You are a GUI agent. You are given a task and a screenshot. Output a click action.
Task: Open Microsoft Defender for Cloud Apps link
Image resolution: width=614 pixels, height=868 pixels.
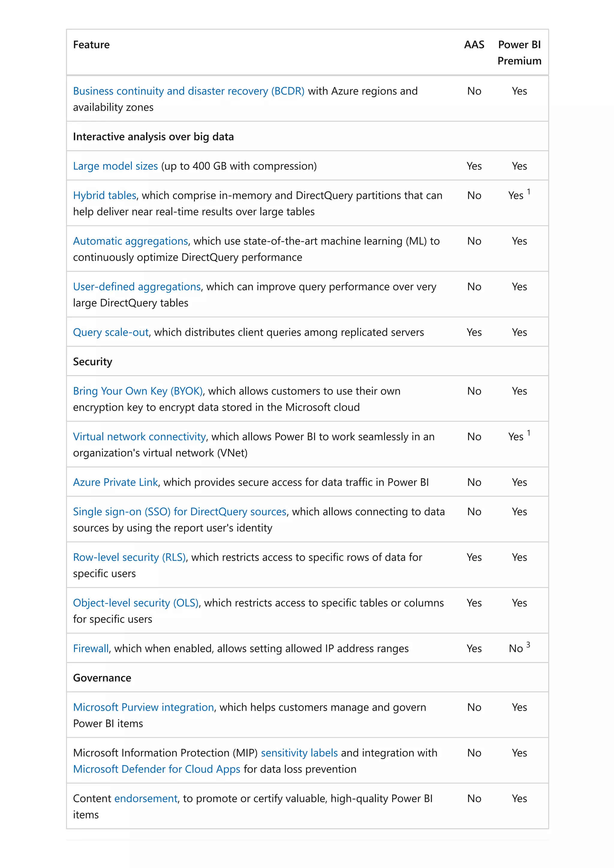point(156,769)
